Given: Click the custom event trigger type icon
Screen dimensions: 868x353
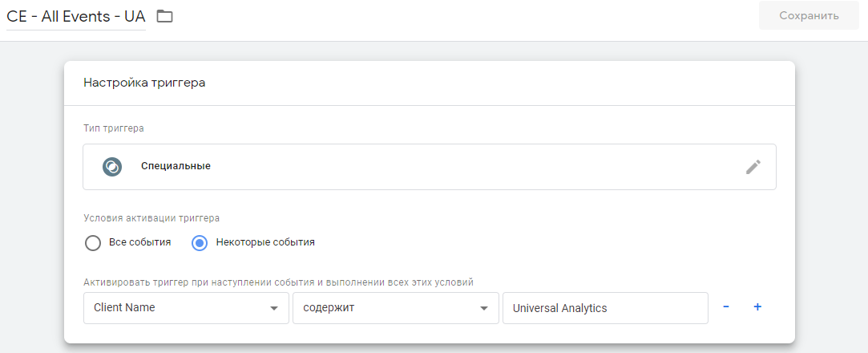Looking at the screenshot, I should pos(112,167).
